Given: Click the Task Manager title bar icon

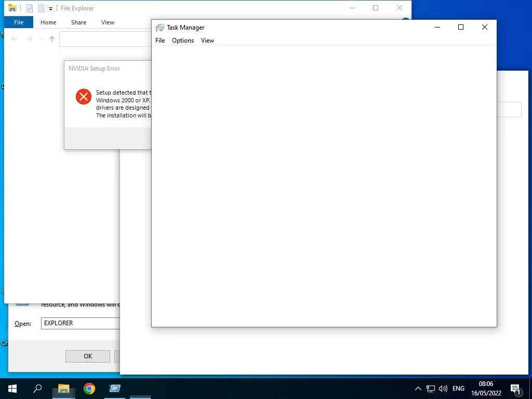Looking at the screenshot, I should (160, 28).
